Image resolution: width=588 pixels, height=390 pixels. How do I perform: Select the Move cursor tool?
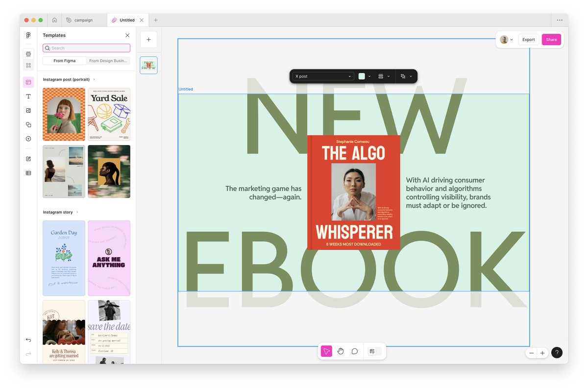pos(326,351)
